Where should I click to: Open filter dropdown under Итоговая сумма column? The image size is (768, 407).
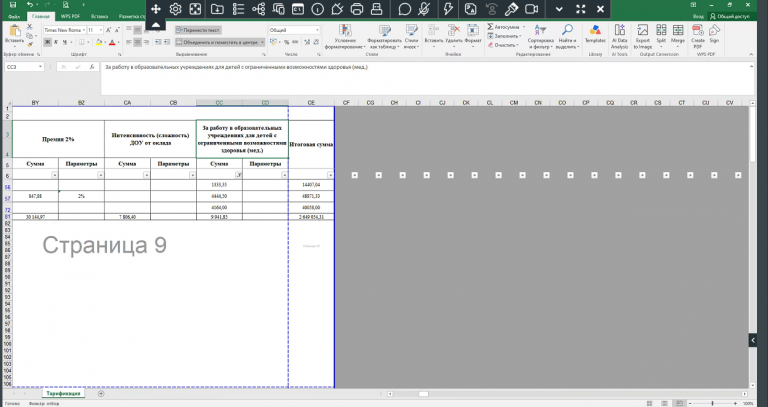pyautogui.click(x=331, y=175)
